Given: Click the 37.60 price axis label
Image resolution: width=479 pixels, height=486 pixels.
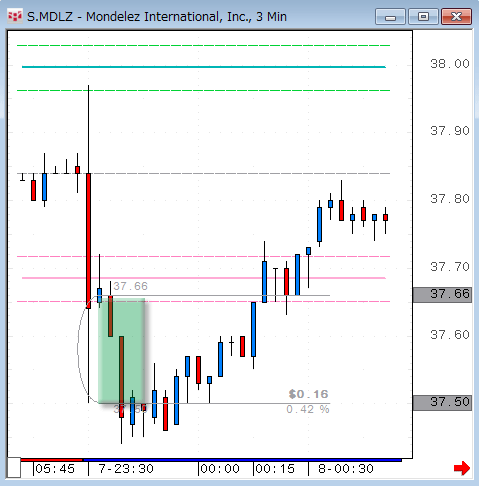Looking at the screenshot, I should 450,335.
